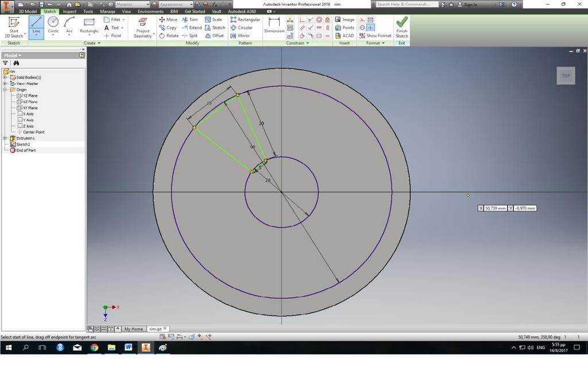The image size is (588, 368).
Task: Click the binoculars find icon in browser
Action: point(16,63)
